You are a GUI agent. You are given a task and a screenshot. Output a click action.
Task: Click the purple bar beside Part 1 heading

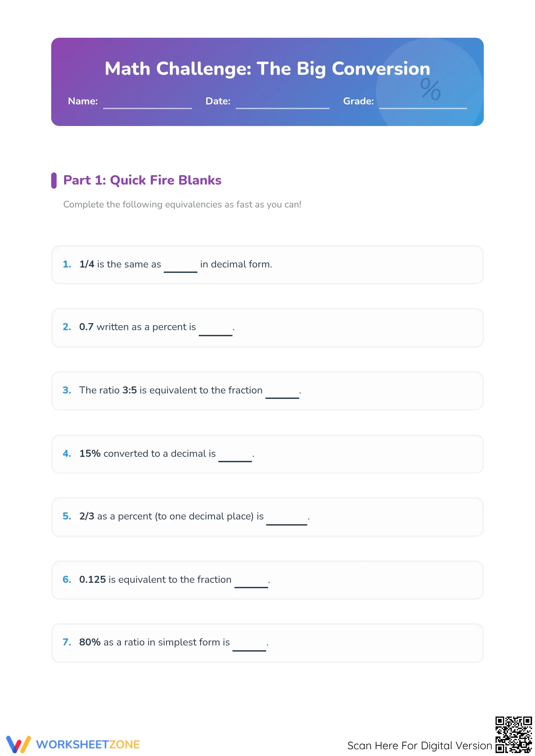click(54, 181)
